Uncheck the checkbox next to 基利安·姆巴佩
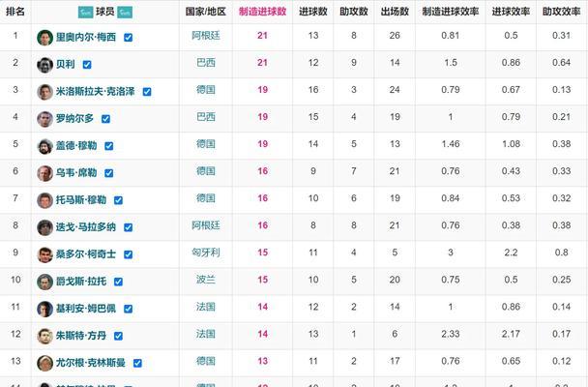The height and width of the screenshot is (387, 588). pos(129,309)
